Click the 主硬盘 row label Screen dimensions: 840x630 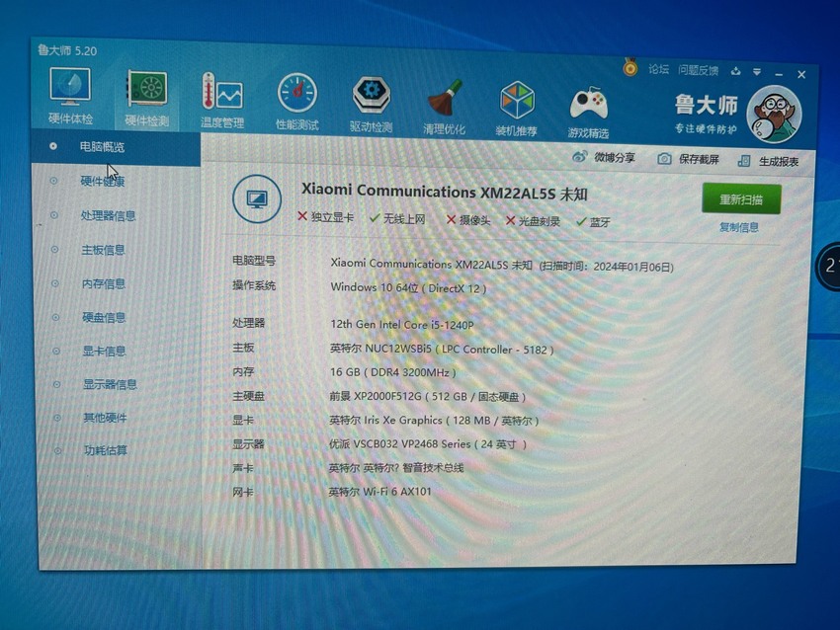coord(248,396)
